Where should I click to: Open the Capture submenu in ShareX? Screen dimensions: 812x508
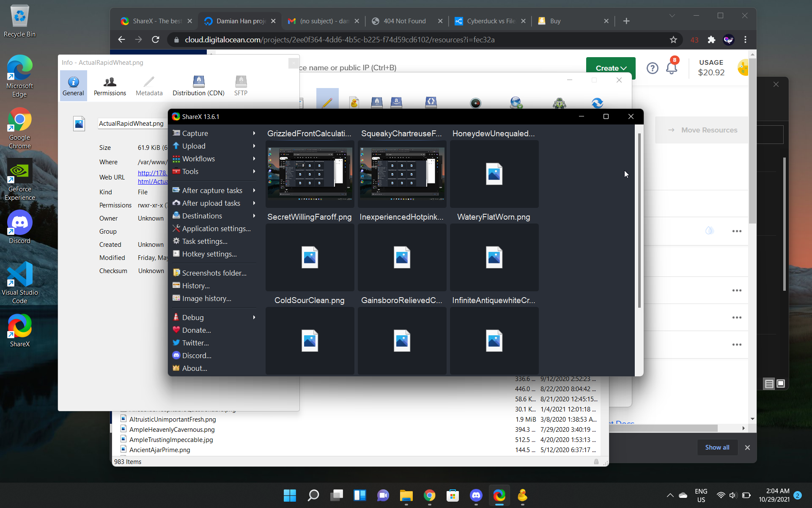195,133
